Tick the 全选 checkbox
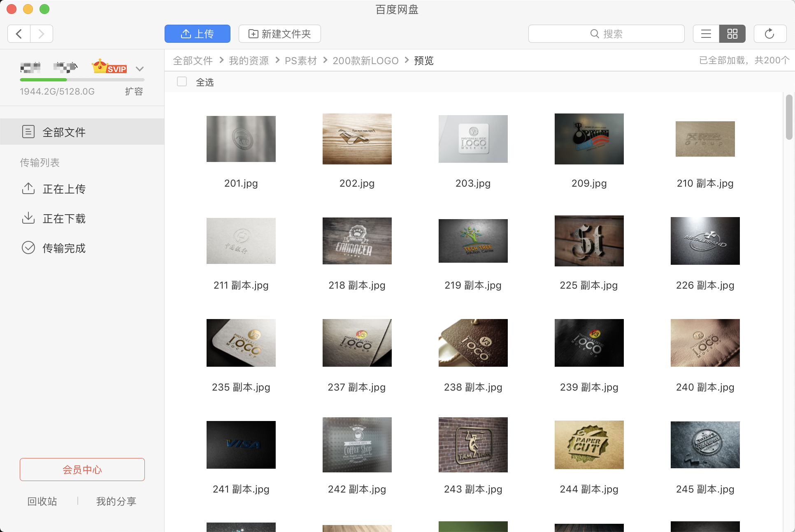795x532 pixels. pyautogui.click(x=182, y=81)
